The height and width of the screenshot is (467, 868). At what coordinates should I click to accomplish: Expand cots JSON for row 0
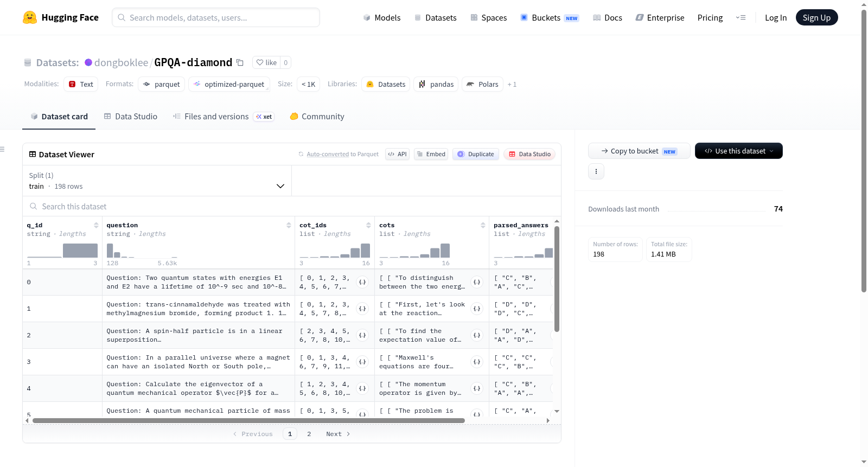[x=477, y=282]
